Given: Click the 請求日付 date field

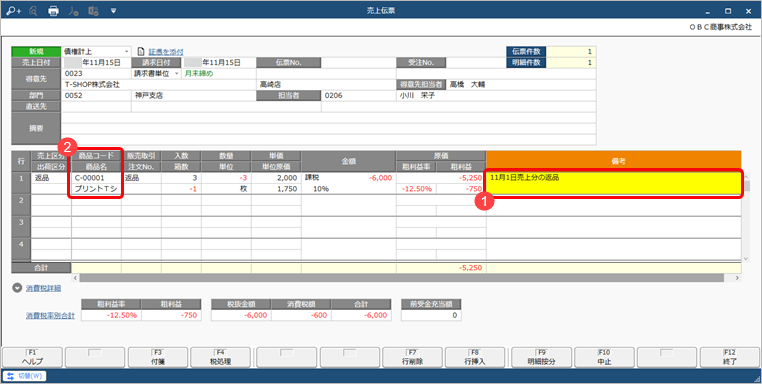Looking at the screenshot, I should [x=219, y=63].
